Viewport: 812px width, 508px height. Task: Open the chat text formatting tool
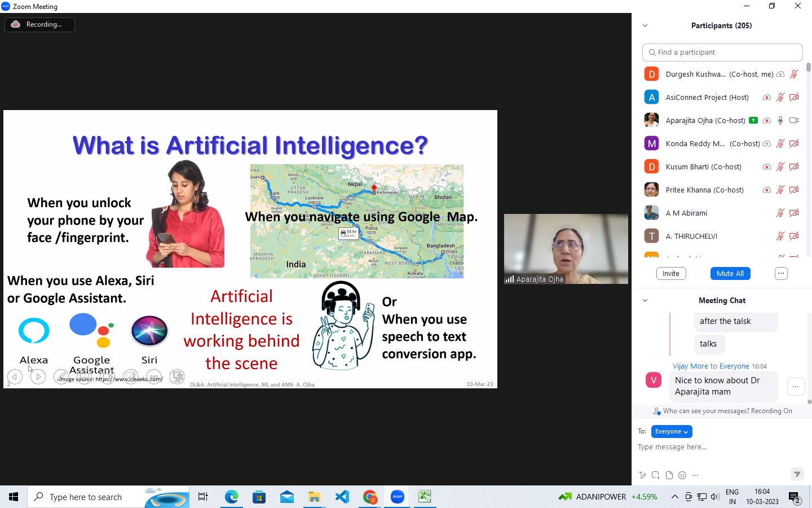coord(642,475)
